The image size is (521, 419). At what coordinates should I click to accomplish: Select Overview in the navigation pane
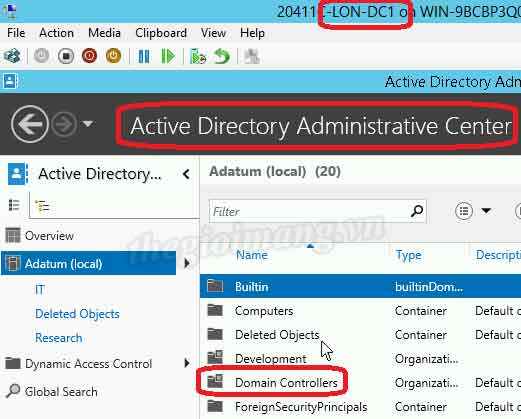[49, 236]
